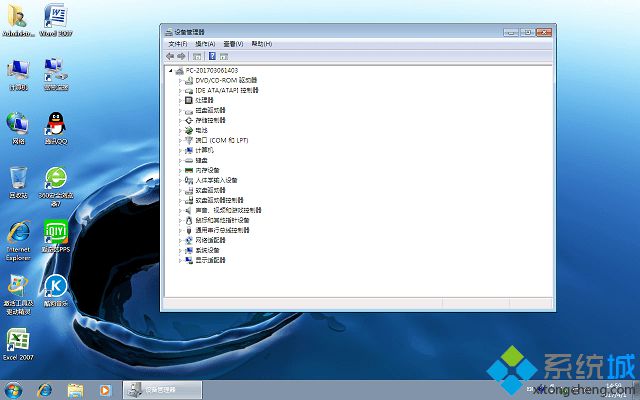Screen dimensions: 640x400
Task: Click the floppy icon beside 软盘驱动器
Action: tap(189, 191)
